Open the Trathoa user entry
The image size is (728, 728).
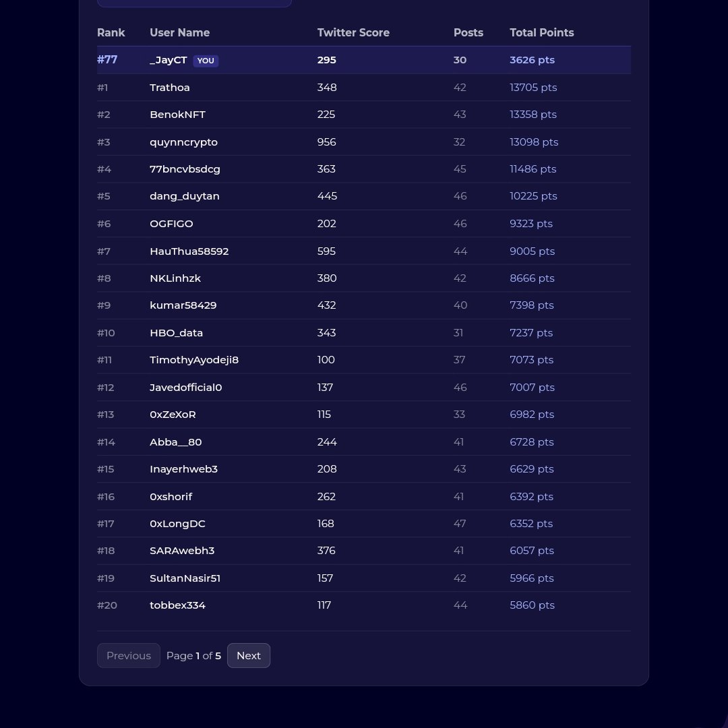click(x=169, y=87)
